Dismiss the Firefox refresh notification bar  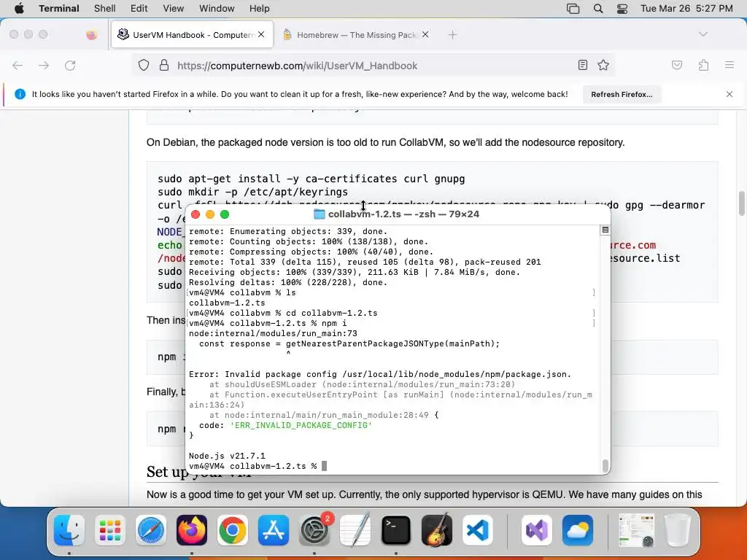click(729, 94)
